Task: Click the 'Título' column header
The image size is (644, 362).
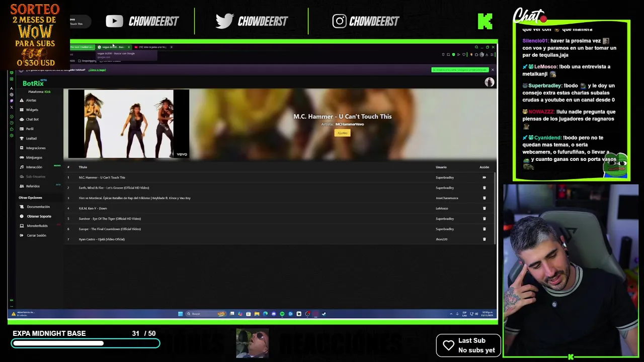Action: coord(83,167)
